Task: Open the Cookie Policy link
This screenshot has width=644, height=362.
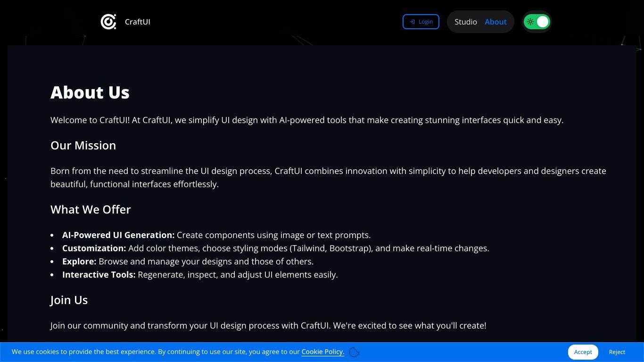Action: coord(323,352)
